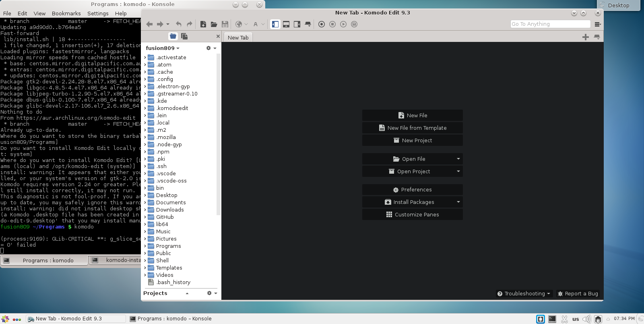Click the Places vertical scrollbar
The width and height of the screenshot is (644, 324).
219,135
